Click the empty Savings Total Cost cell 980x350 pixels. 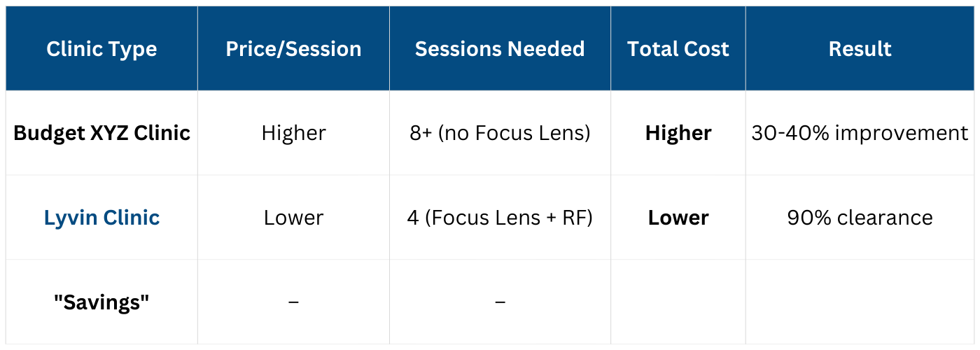(678, 302)
